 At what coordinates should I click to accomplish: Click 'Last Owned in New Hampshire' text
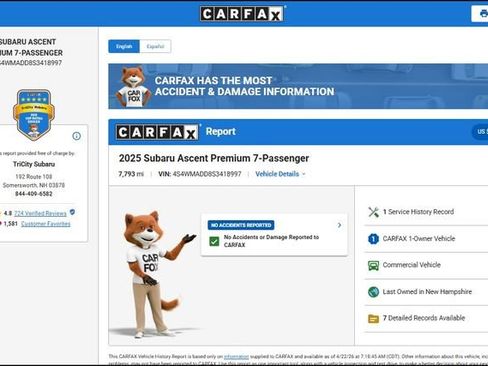(427, 292)
